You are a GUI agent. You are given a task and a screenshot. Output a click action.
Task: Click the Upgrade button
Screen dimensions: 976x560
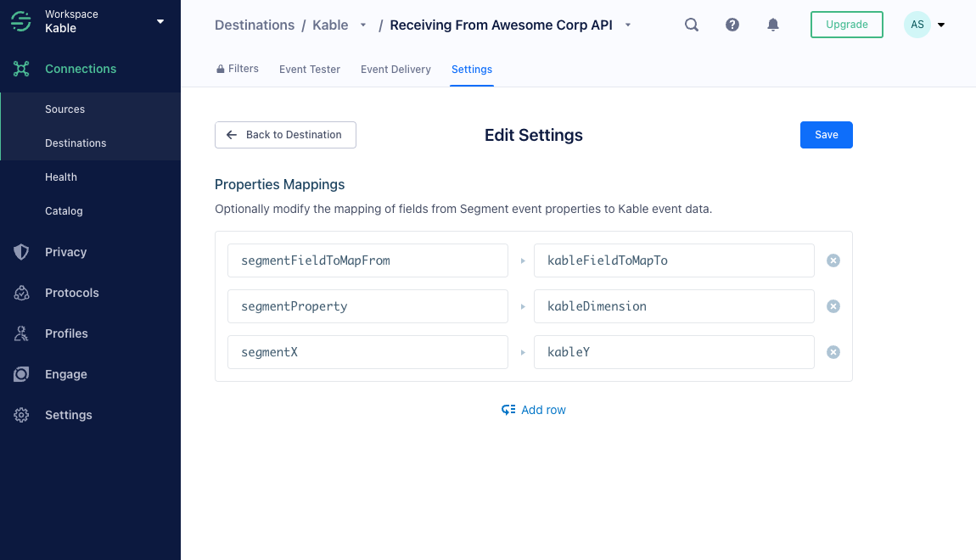pos(846,25)
